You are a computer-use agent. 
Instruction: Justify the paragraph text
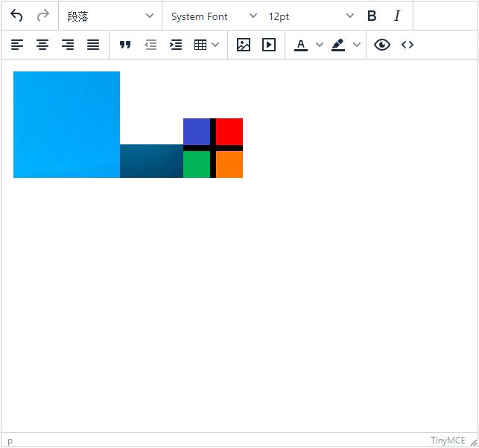coord(93,45)
